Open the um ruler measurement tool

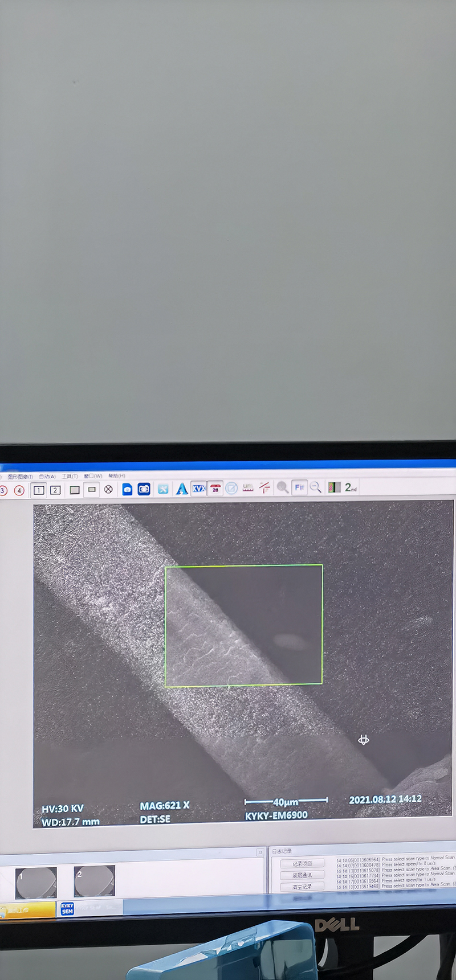coord(248,487)
